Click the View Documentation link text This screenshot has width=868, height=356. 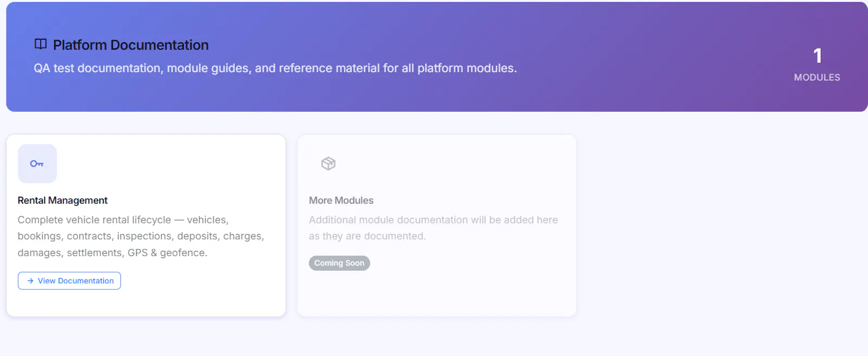(x=76, y=281)
